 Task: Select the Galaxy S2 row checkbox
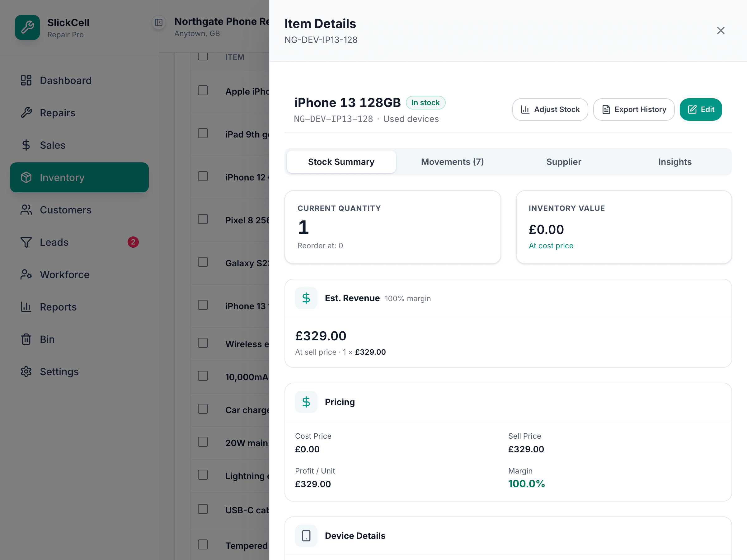[203, 262]
